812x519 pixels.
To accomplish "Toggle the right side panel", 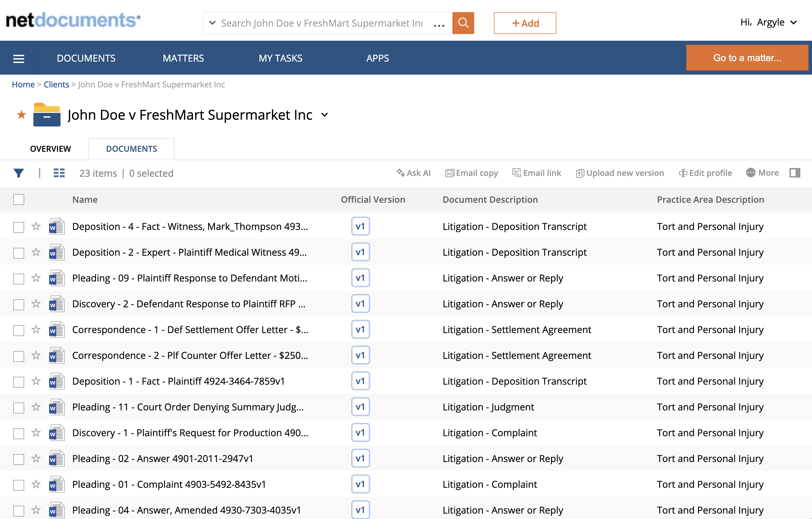I will [x=795, y=173].
